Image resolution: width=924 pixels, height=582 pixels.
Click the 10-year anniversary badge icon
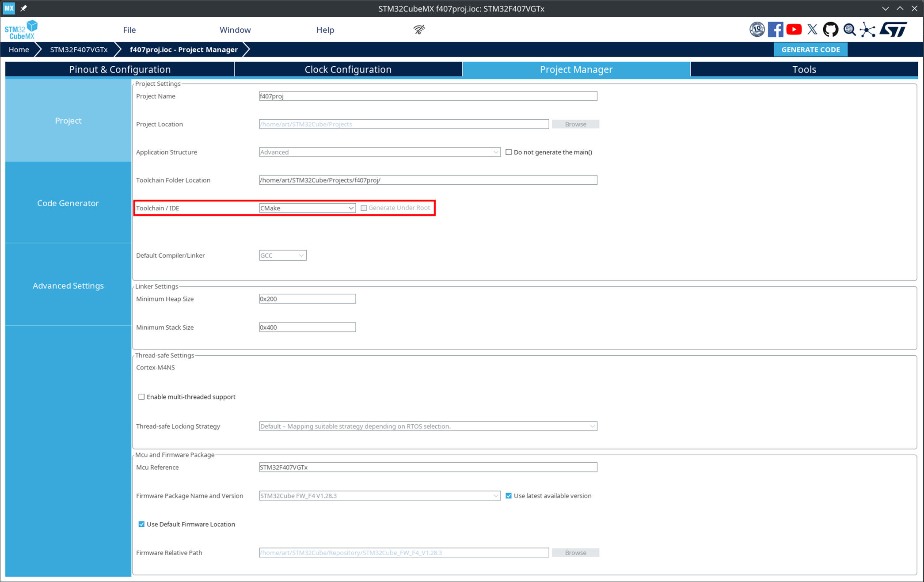pyautogui.click(x=757, y=30)
